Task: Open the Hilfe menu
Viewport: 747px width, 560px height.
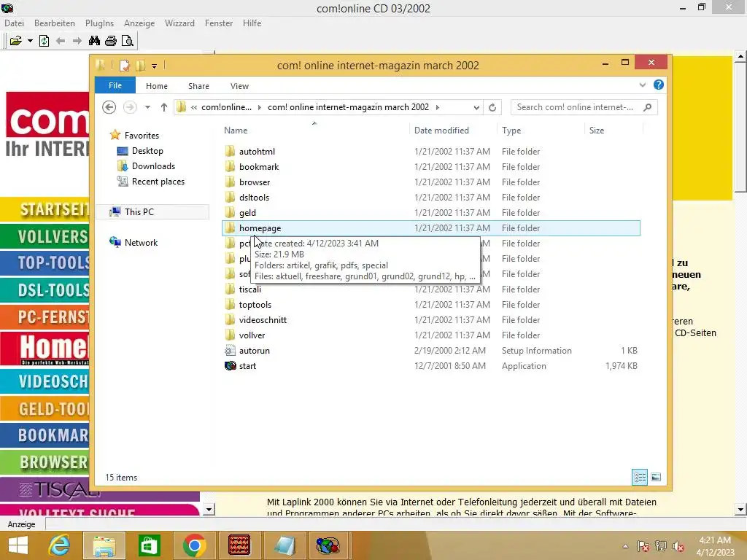Action: [252, 23]
